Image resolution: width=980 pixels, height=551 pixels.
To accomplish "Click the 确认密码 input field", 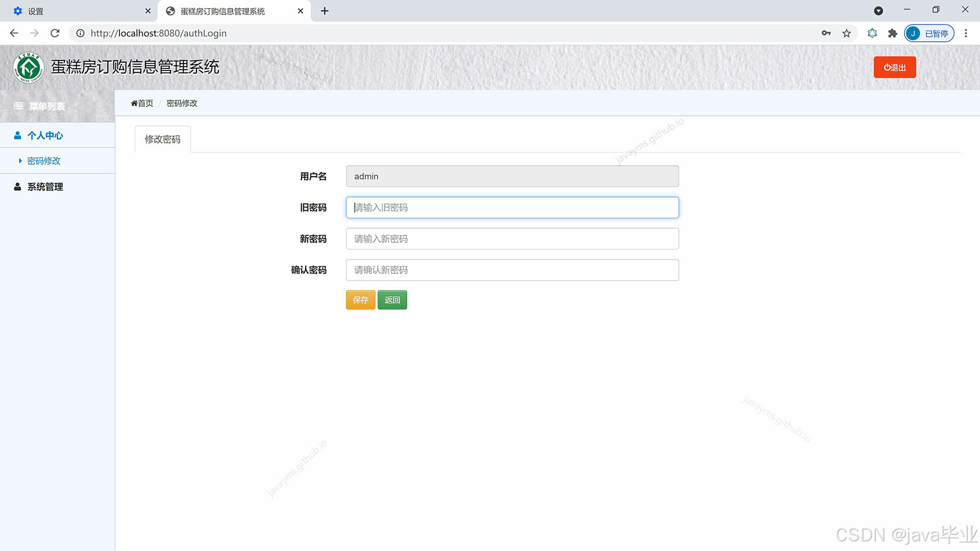I will pyautogui.click(x=512, y=270).
